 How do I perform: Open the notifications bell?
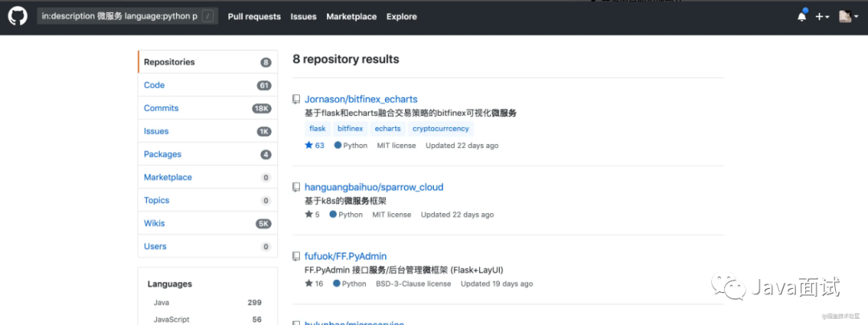801,16
